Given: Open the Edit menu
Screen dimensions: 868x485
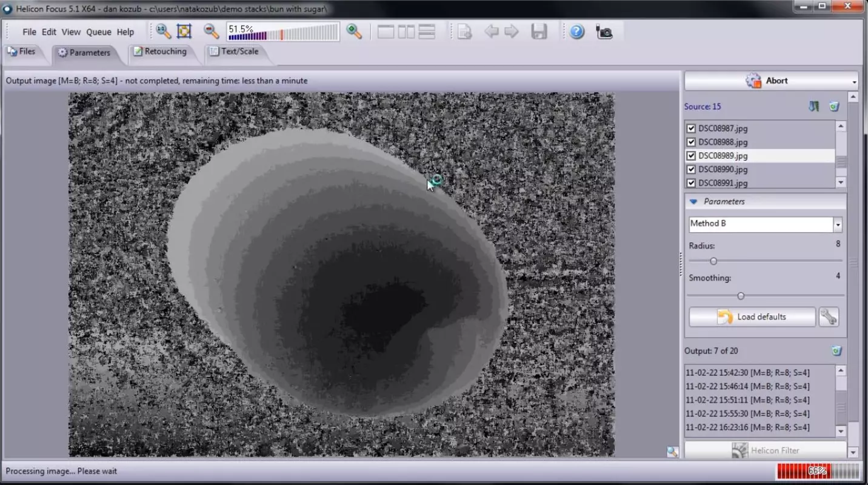Looking at the screenshot, I should [x=49, y=32].
